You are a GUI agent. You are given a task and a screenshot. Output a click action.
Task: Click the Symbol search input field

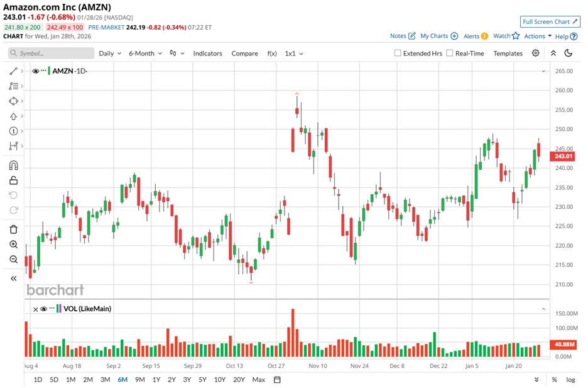click(51, 53)
